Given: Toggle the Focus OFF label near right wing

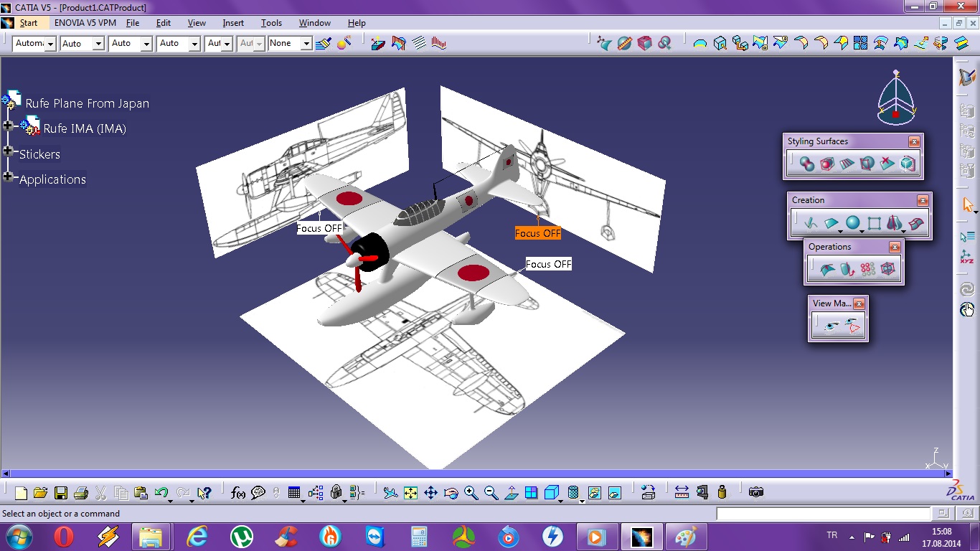Looking at the screenshot, I should (x=549, y=264).
